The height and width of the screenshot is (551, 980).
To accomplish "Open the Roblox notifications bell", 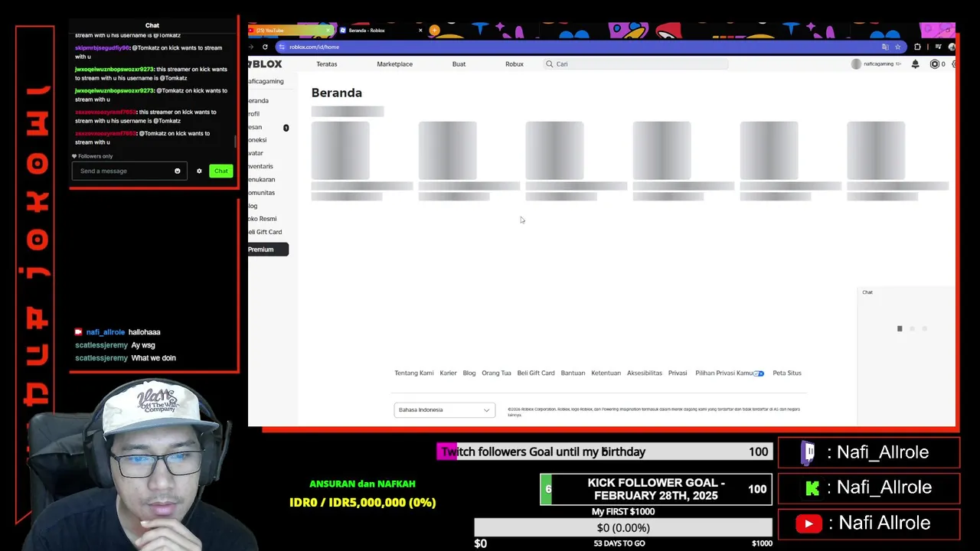I will click(915, 64).
